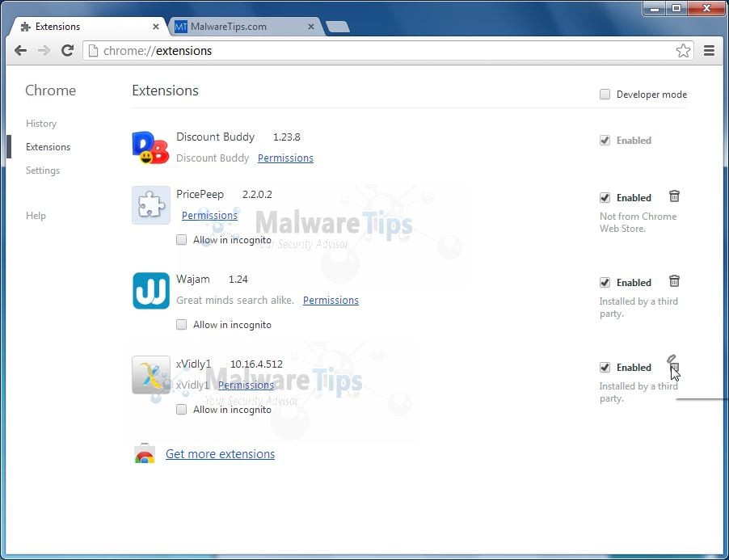Open Settings in the sidebar
The width and height of the screenshot is (729, 560).
pos(43,170)
